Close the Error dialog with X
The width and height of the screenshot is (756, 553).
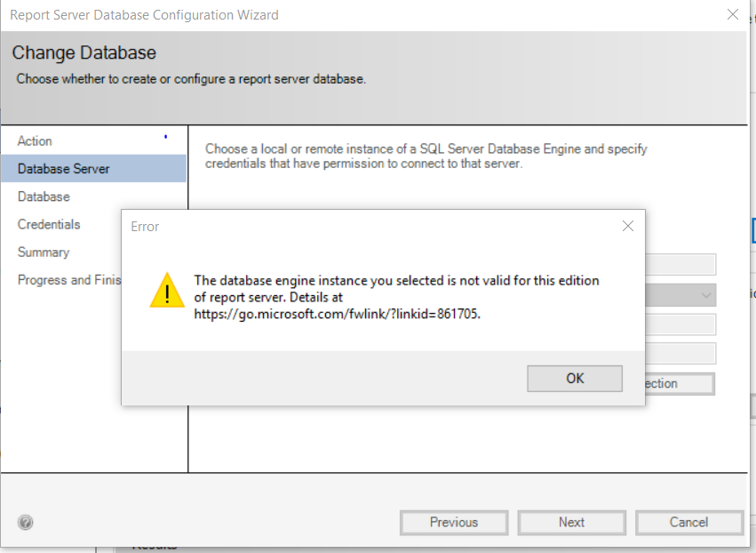pos(627,226)
